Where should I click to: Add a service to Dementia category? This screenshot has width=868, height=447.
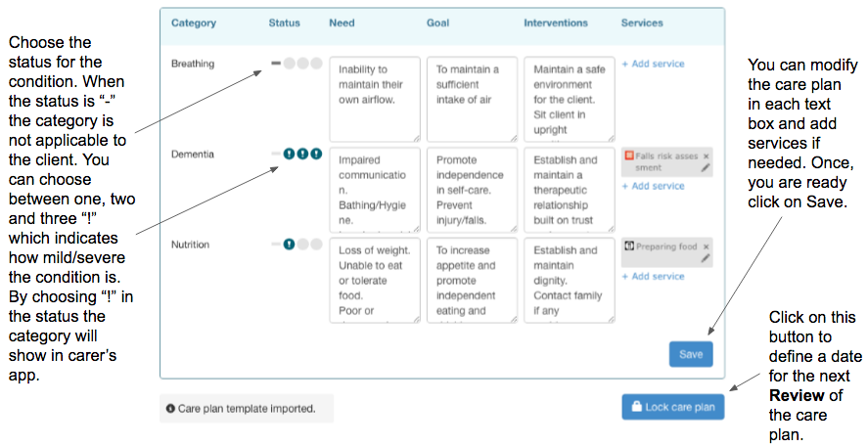click(653, 186)
